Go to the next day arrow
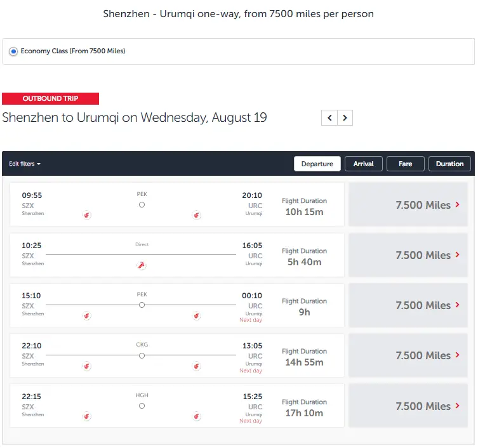The image size is (478, 448). click(345, 117)
